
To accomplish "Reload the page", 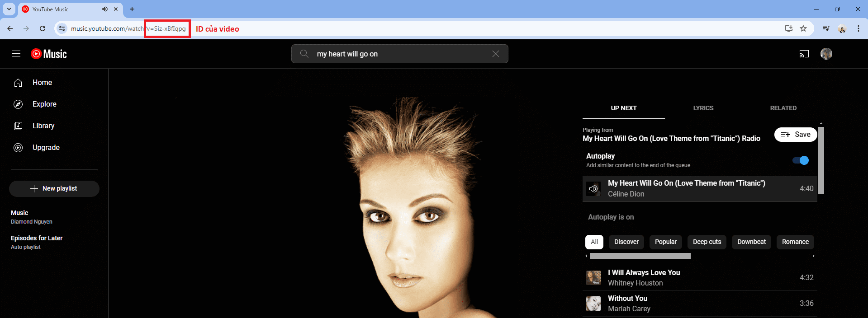I will point(43,28).
